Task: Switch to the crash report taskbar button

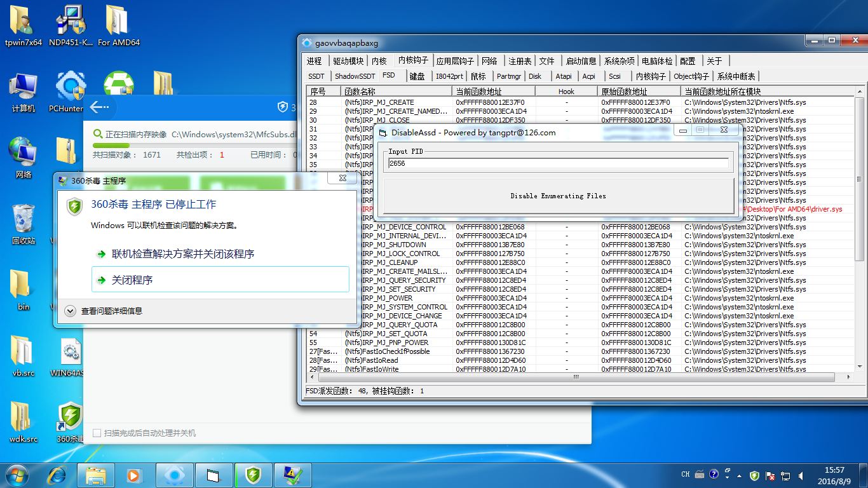Action: tap(292, 475)
